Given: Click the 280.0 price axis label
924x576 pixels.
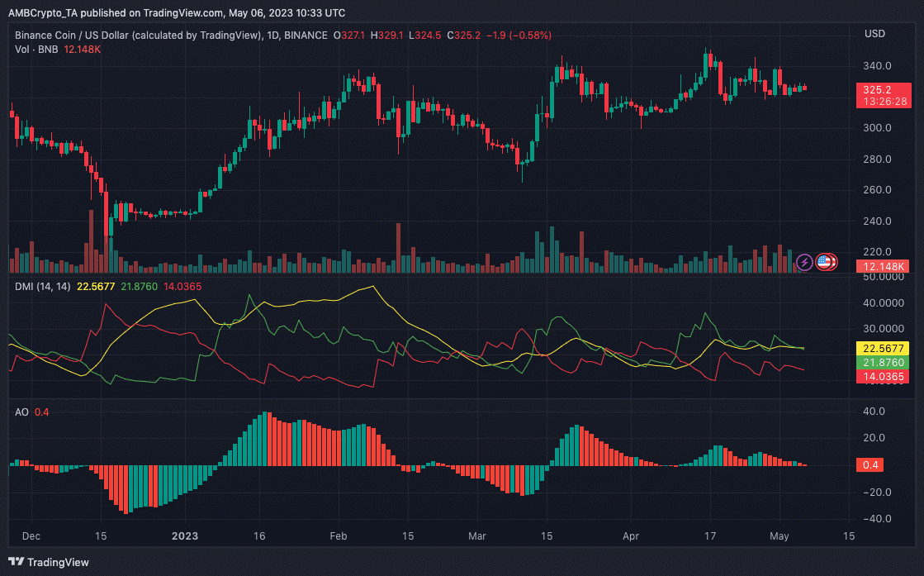Looking at the screenshot, I should 877,159.
